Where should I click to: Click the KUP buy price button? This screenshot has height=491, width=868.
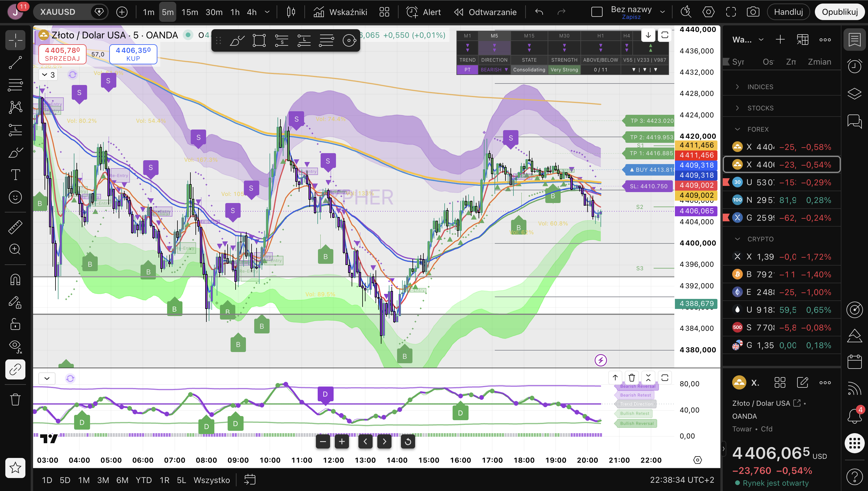coord(133,54)
